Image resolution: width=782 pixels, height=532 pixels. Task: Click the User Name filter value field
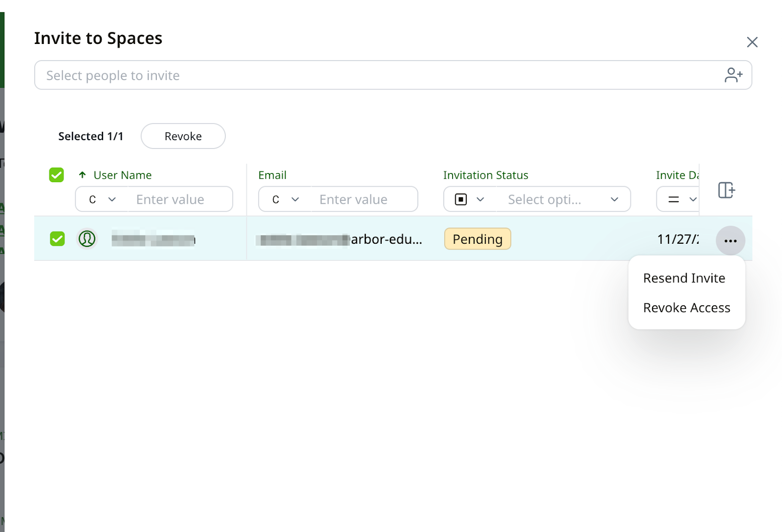tap(179, 199)
